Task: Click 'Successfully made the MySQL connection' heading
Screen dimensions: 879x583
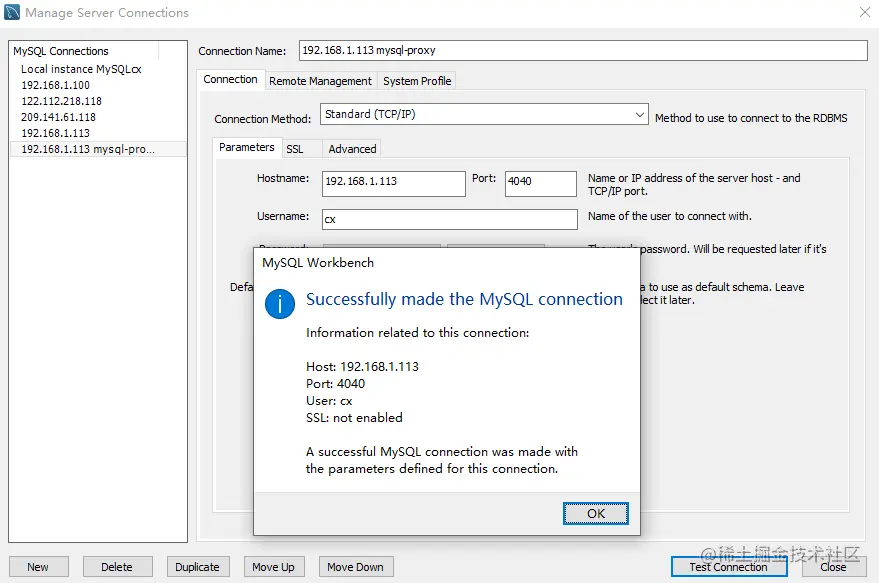Action: tap(464, 299)
